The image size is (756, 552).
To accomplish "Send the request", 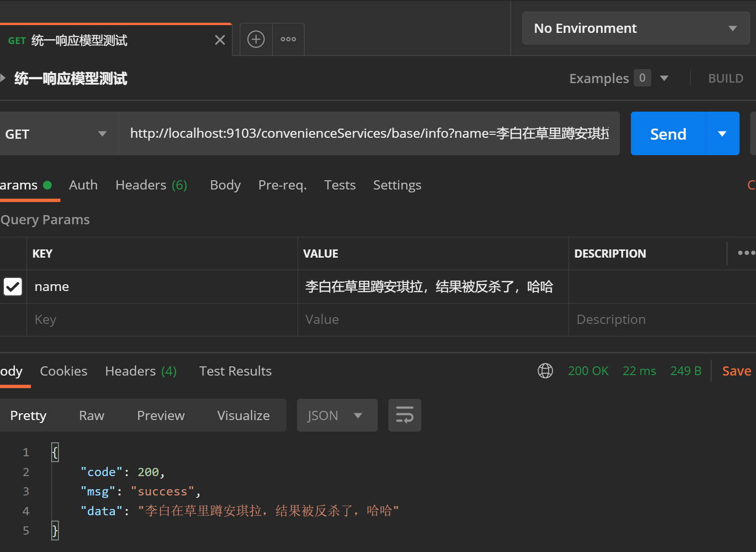I will point(668,134).
